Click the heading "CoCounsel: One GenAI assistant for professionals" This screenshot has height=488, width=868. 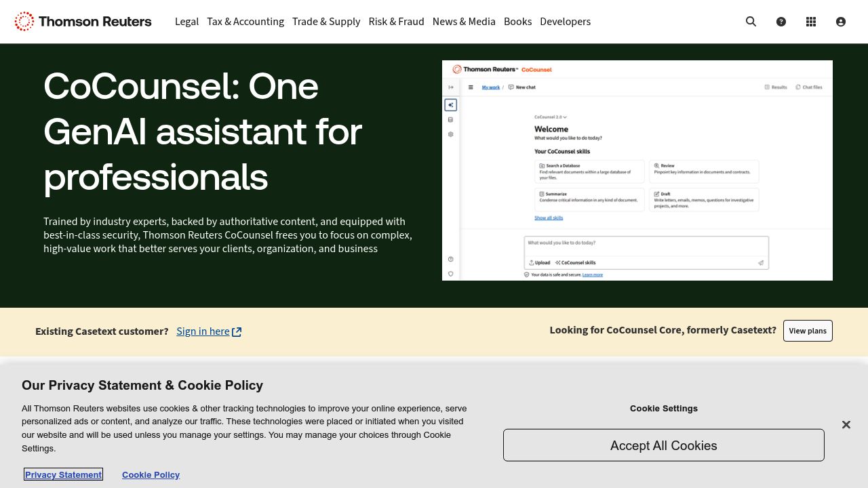pyautogui.click(x=203, y=131)
